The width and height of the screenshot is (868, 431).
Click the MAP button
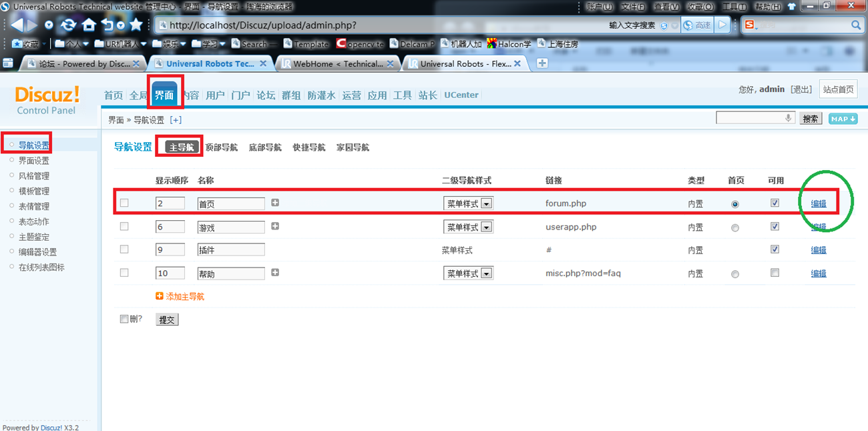(x=843, y=118)
